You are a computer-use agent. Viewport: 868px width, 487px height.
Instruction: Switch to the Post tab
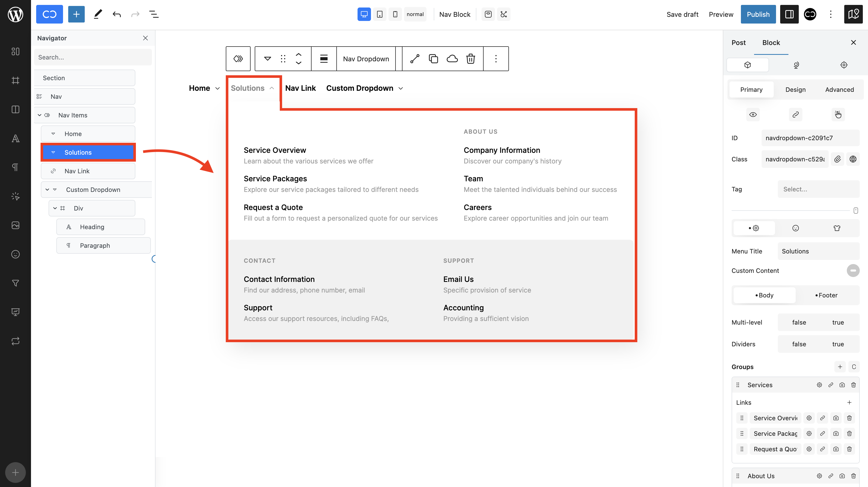coord(738,42)
